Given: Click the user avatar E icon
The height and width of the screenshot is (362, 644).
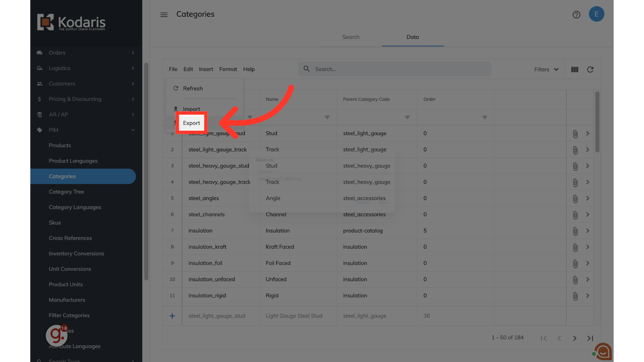Looking at the screenshot, I should click(x=596, y=14).
